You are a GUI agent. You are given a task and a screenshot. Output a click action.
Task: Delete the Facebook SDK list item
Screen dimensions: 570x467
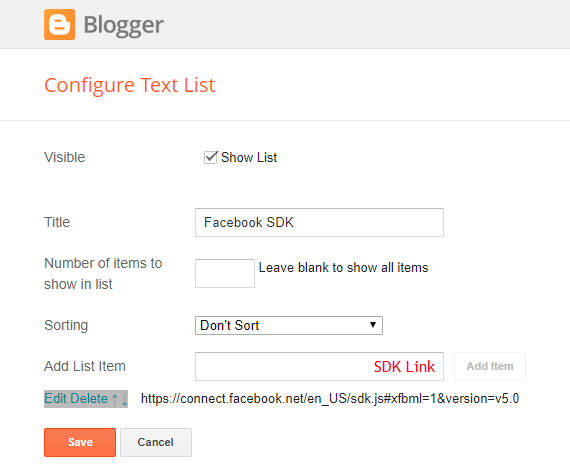point(88,399)
